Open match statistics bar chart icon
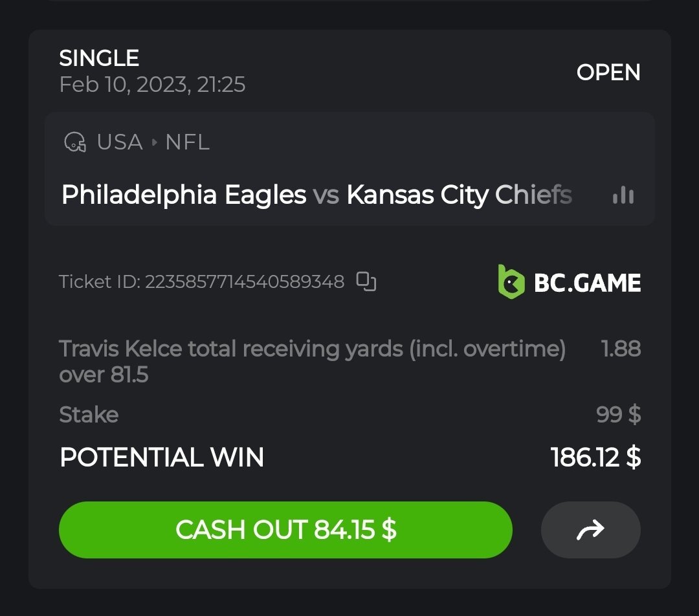The height and width of the screenshot is (616, 699). [623, 195]
